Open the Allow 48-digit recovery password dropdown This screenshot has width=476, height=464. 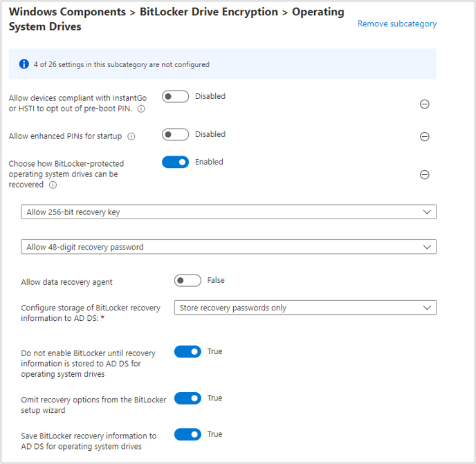[x=228, y=247]
